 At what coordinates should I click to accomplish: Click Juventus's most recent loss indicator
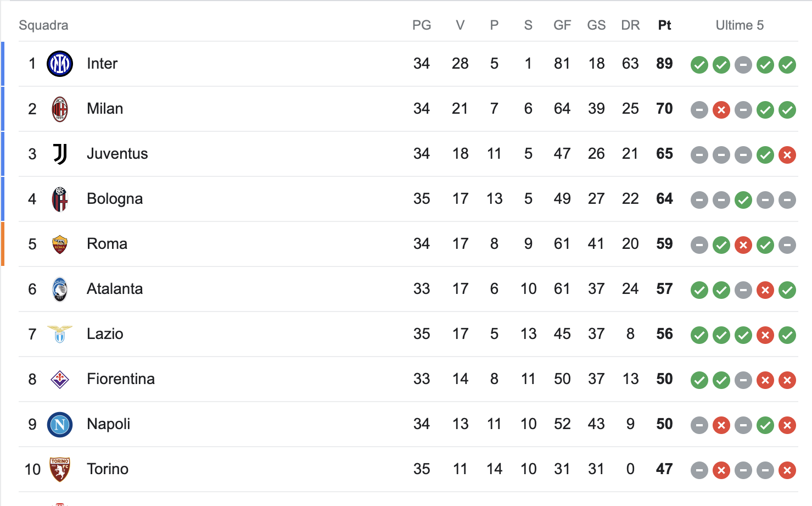point(787,155)
